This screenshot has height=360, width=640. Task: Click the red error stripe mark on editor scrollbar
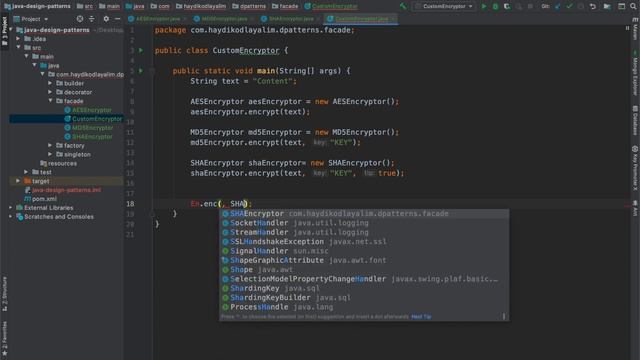[x=627, y=206]
